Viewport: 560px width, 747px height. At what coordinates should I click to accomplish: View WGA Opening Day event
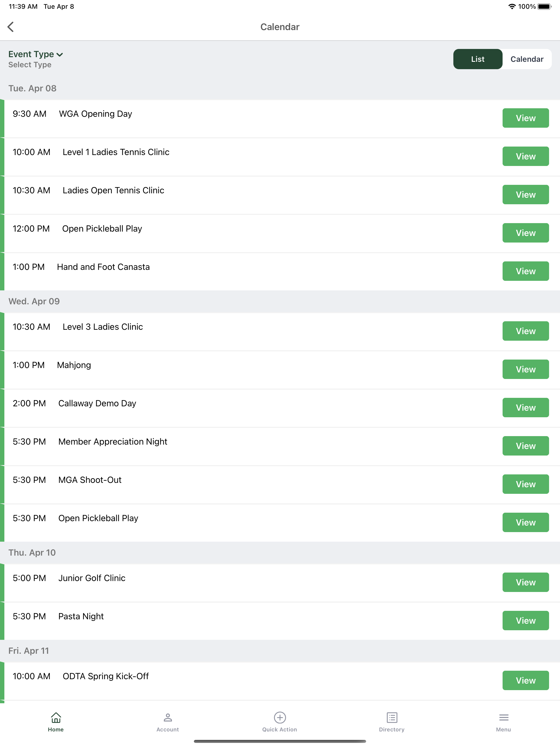[x=526, y=118]
